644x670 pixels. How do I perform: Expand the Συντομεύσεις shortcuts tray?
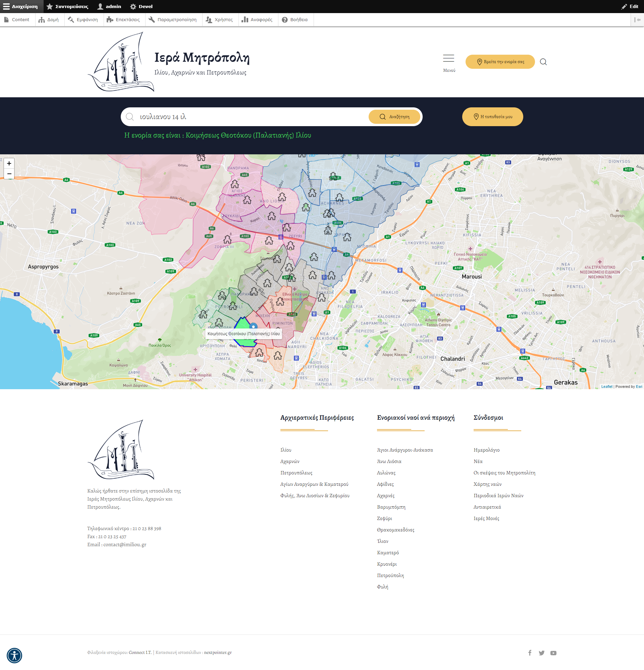68,6
